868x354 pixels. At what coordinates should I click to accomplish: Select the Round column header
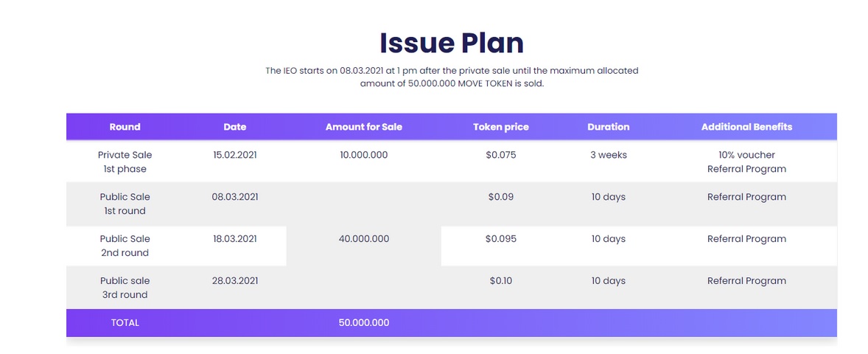click(x=125, y=127)
